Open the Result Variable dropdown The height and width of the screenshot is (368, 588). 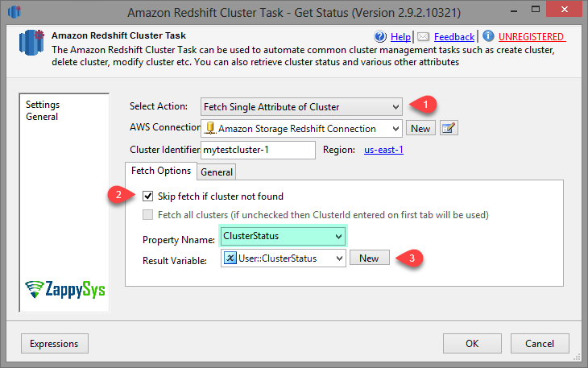[339, 258]
